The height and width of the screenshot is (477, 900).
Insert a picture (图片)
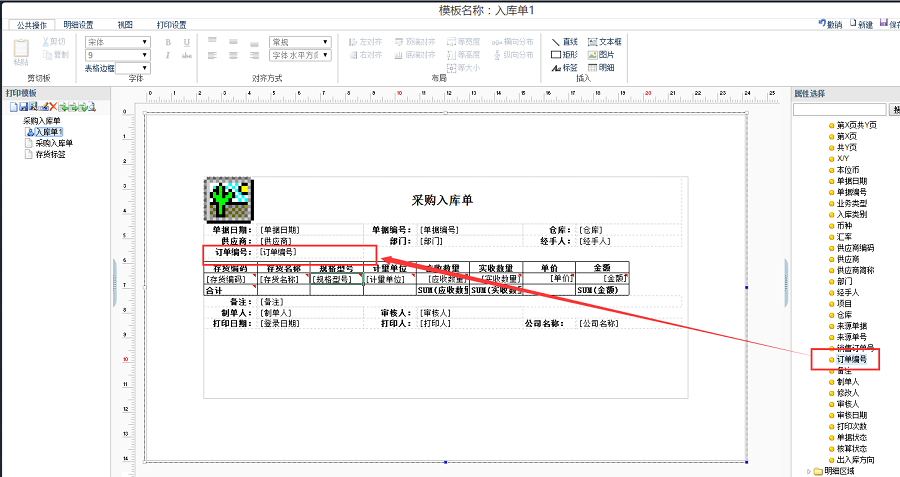tap(601, 55)
